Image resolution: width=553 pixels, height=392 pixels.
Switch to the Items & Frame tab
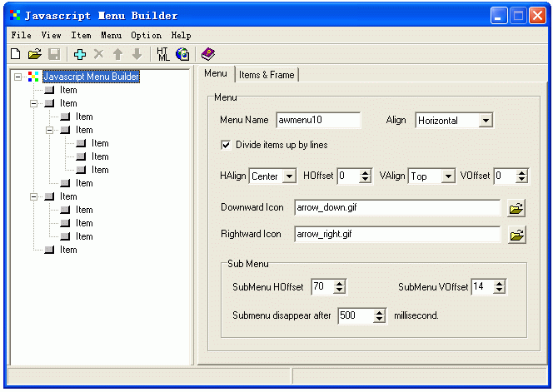[x=267, y=75]
